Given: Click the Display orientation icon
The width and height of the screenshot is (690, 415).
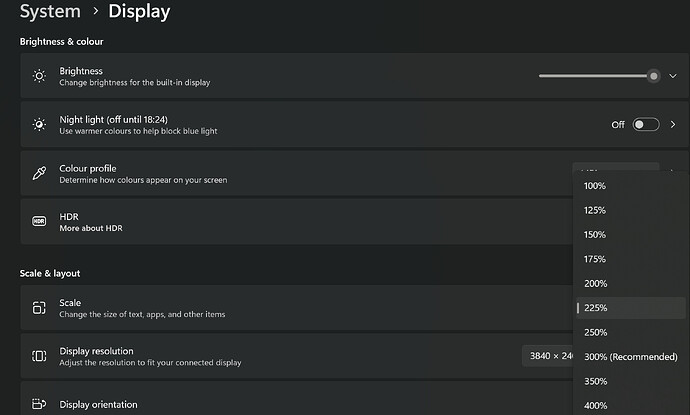Looking at the screenshot, I should pos(39,404).
